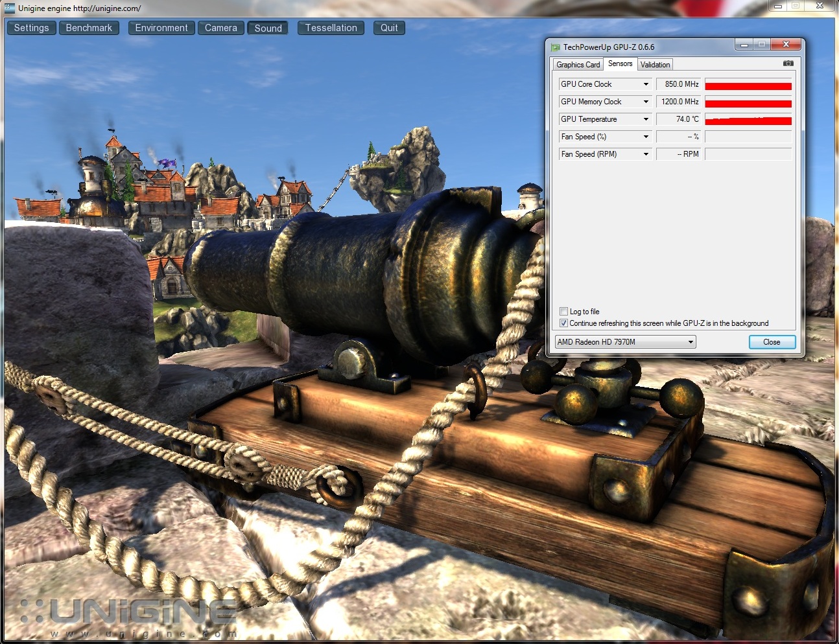This screenshot has width=839, height=644.
Task: Click Quit in the Unigine toolbar
Action: [x=389, y=28]
